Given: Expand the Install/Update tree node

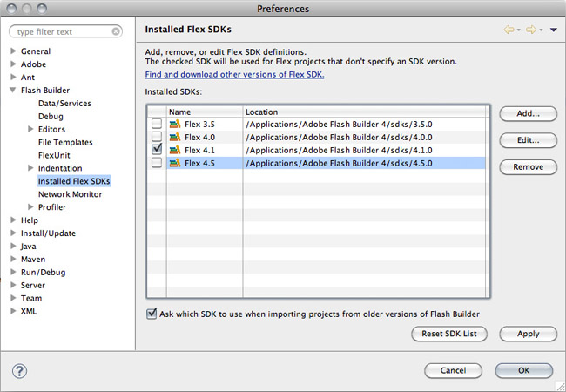Looking at the screenshot, I should click(13, 233).
